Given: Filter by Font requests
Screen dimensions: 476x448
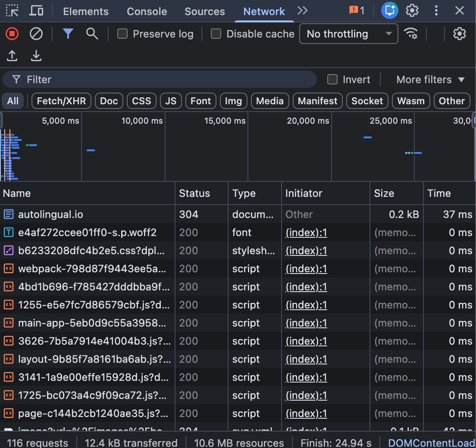Looking at the screenshot, I should [x=200, y=101].
